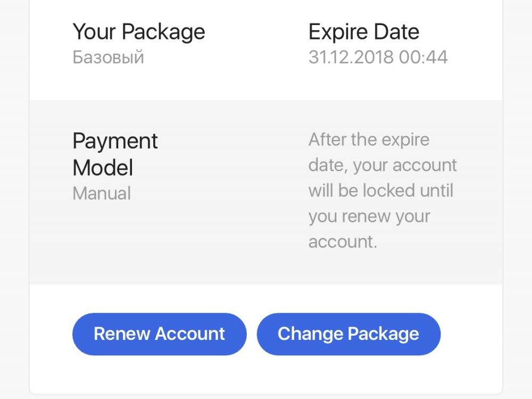Click the word "Model" under Payment
The height and width of the screenshot is (399, 532).
[x=103, y=168]
